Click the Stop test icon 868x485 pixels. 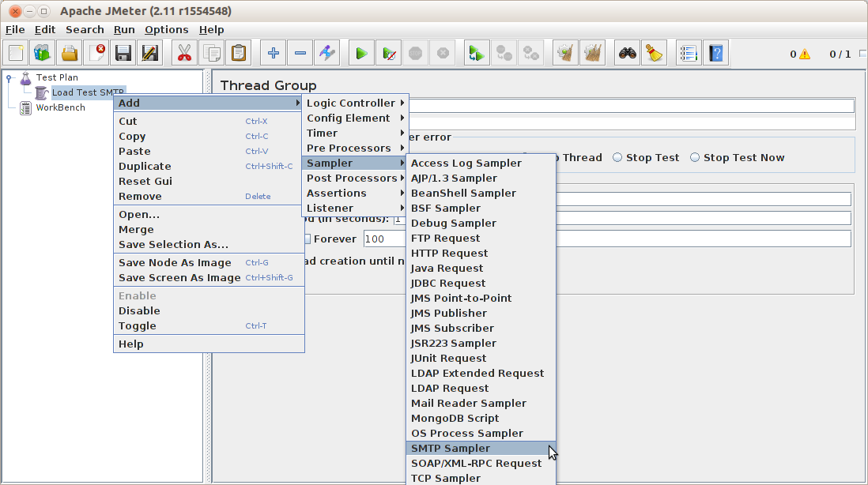click(415, 54)
